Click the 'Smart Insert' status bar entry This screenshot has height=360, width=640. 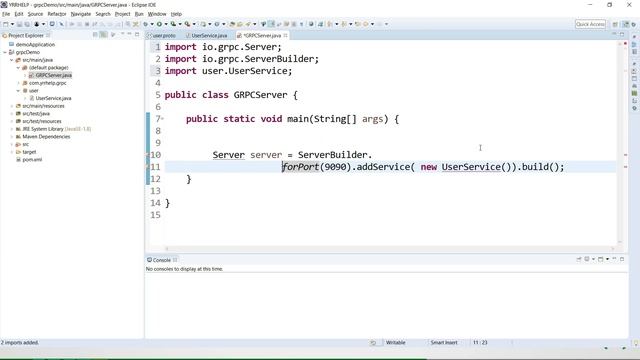coord(444,342)
